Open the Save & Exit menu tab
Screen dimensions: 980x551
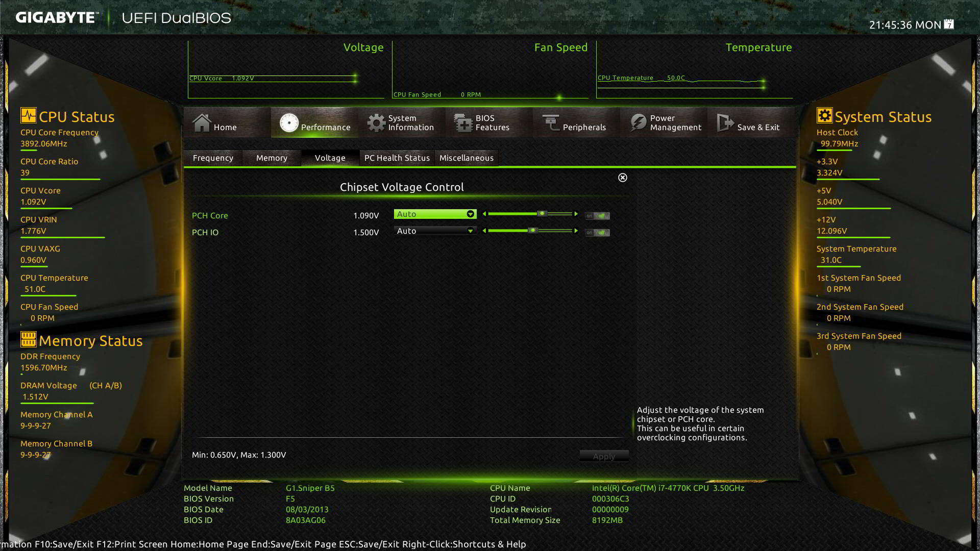click(751, 122)
